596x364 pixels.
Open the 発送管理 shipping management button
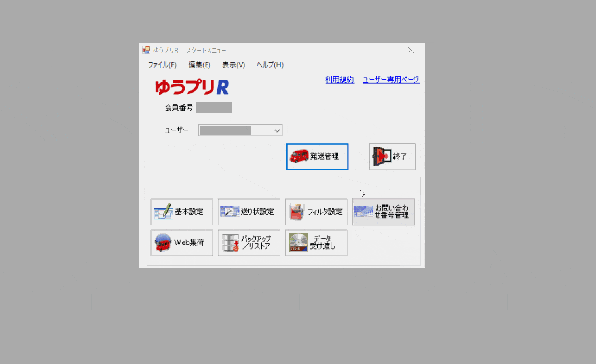(x=317, y=156)
